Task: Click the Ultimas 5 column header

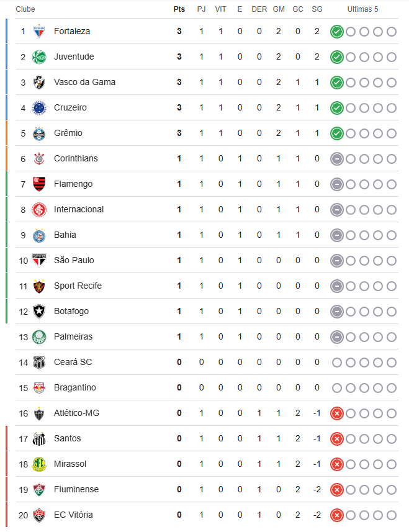Action: coord(362,9)
